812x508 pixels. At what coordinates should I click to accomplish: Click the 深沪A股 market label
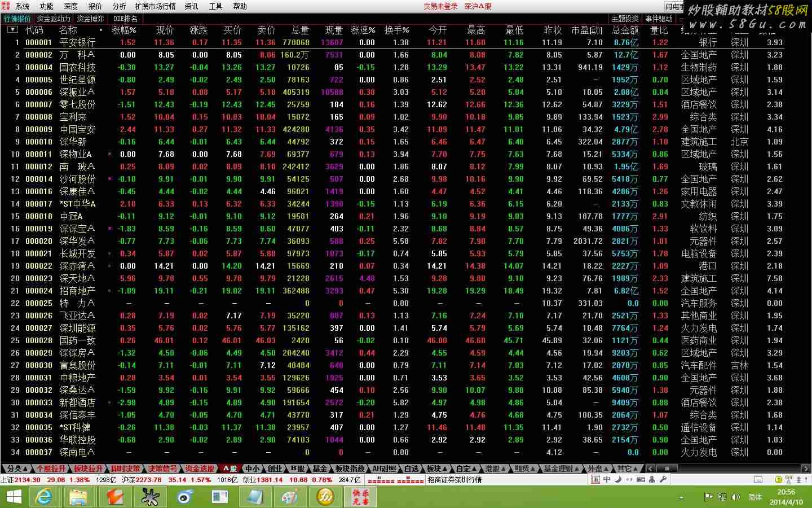pos(478,6)
